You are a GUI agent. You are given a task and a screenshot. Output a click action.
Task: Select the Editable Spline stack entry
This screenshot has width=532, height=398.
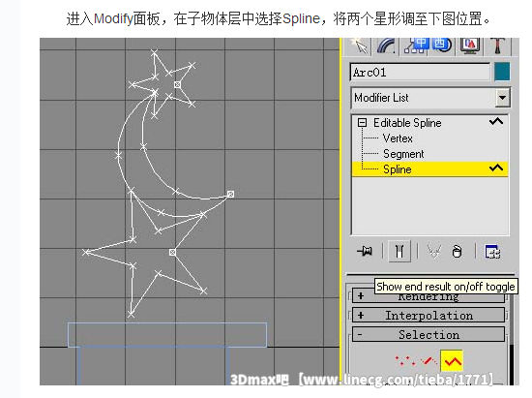point(407,123)
